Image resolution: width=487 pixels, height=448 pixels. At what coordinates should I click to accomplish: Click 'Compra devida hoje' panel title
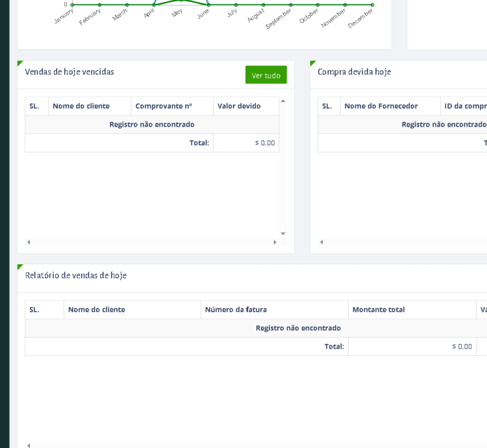point(354,72)
